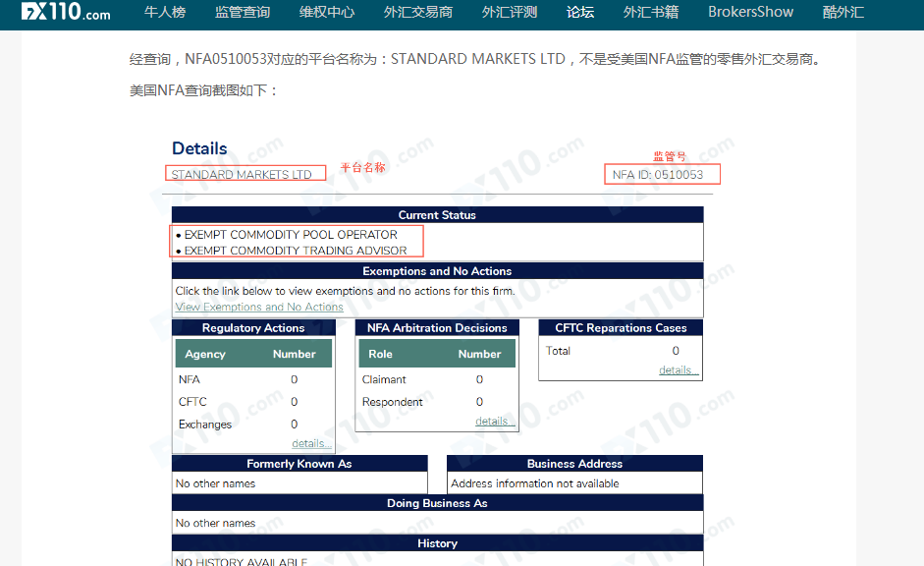Screen dimensions: 924x566
Task: Select 外汇交易商 in the navigation bar
Action: click(418, 13)
